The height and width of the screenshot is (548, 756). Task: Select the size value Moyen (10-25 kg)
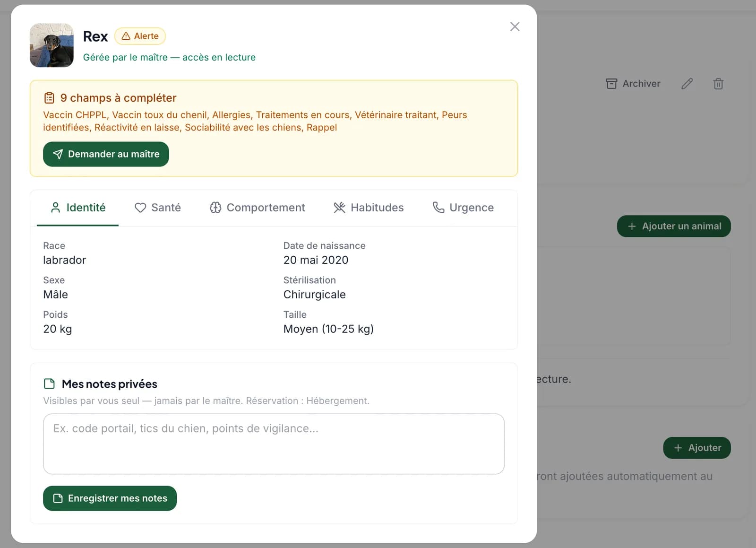coord(328,329)
